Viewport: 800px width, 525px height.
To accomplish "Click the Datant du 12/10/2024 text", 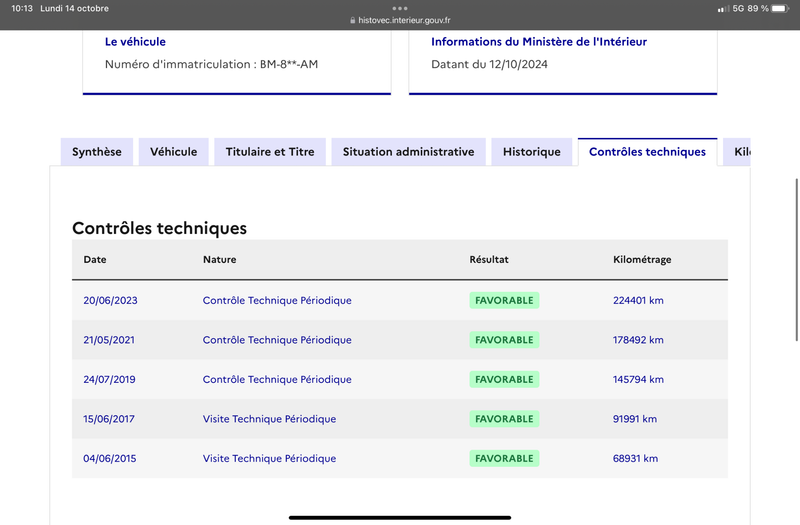I will click(489, 64).
